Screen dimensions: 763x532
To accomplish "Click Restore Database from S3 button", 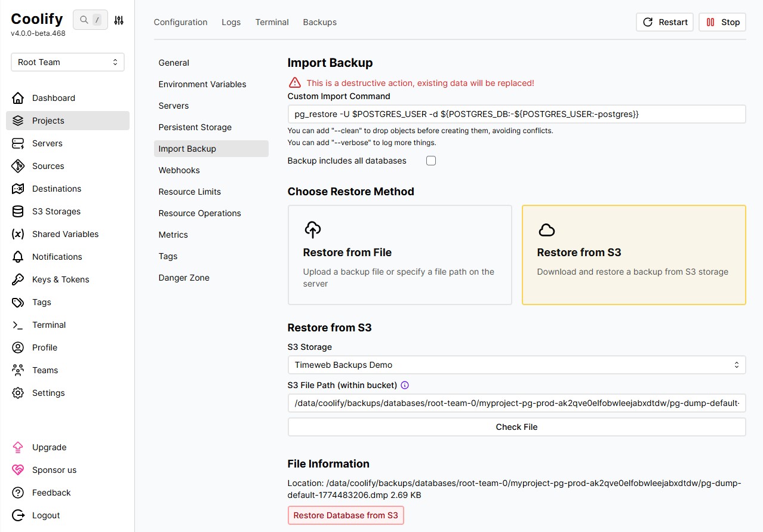I will click(346, 515).
